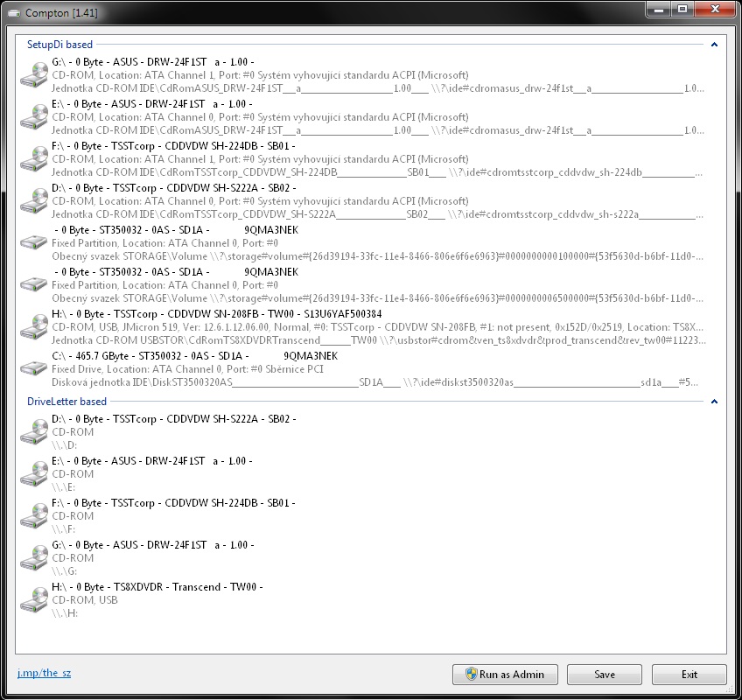Image resolution: width=742 pixels, height=700 pixels.
Task: Select the SetupDi based group header
Action: (59, 45)
